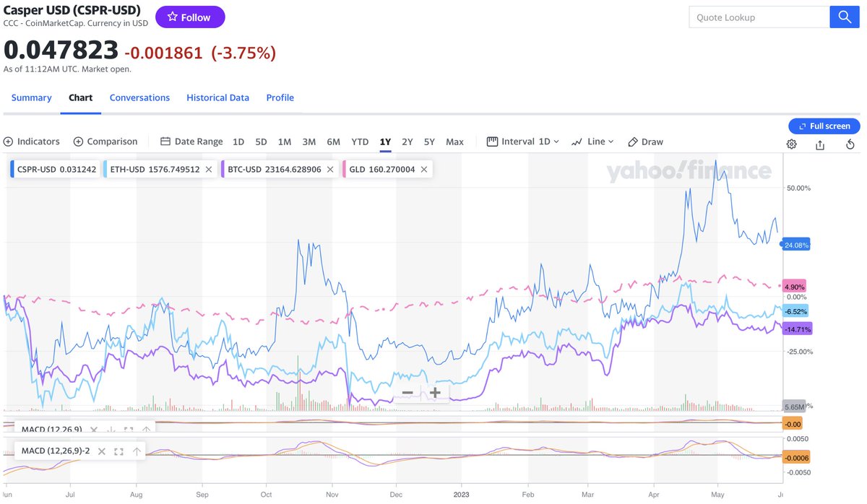Open the Date Range calendar picker
The height and width of the screenshot is (504, 867).
(191, 142)
